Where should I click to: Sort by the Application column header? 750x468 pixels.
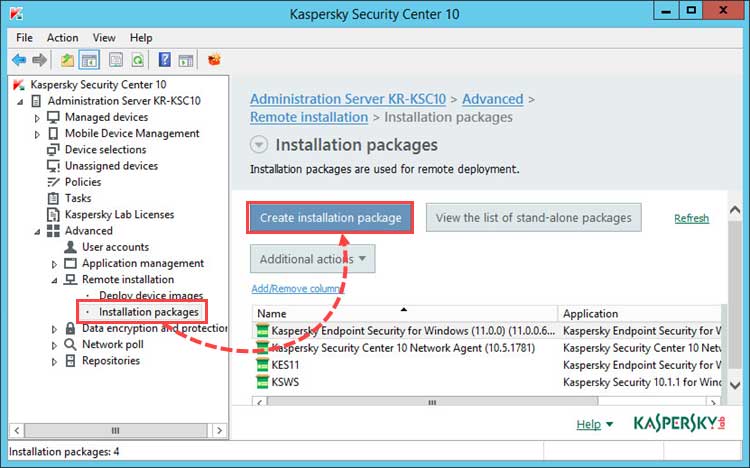click(x=640, y=313)
